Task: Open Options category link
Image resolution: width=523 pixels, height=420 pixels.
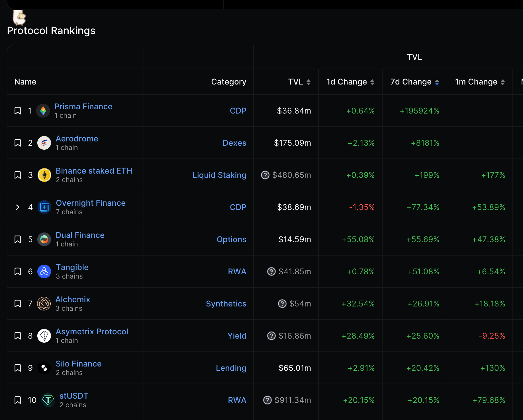Action: coord(231,239)
